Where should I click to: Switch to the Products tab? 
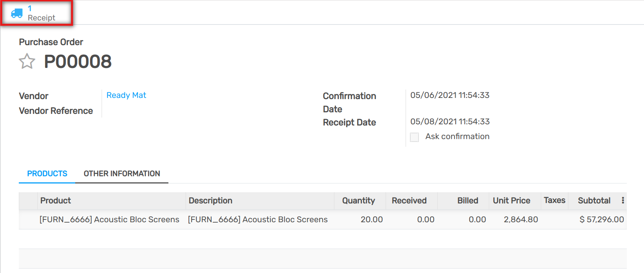(47, 173)
